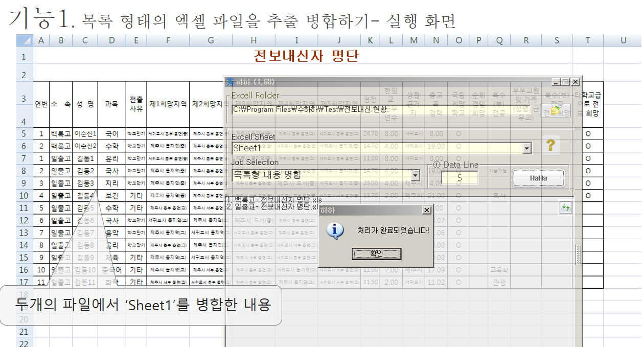Viewport: 644px width, 347px height.
Task: Select column B header
Action: (60, 40)
